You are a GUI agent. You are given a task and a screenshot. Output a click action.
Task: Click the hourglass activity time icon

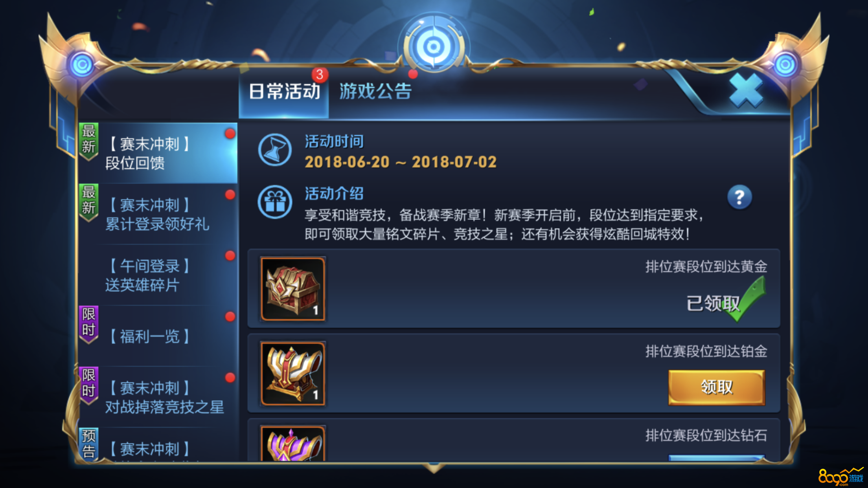point(275,150)
